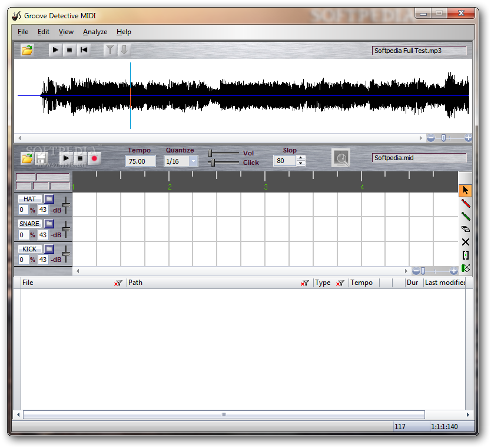Increase the Slop value
The width and height of the screenshot is (491, 448).
click(x=301, y=158)
